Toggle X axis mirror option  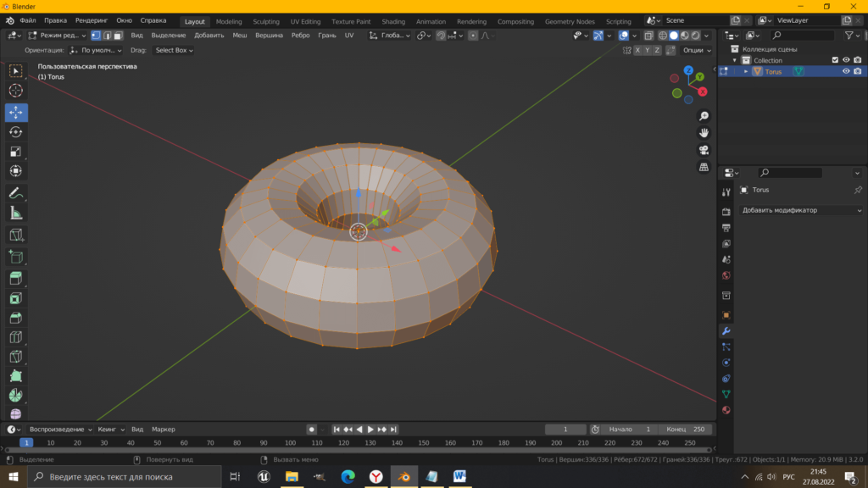[x=636, y=51]
